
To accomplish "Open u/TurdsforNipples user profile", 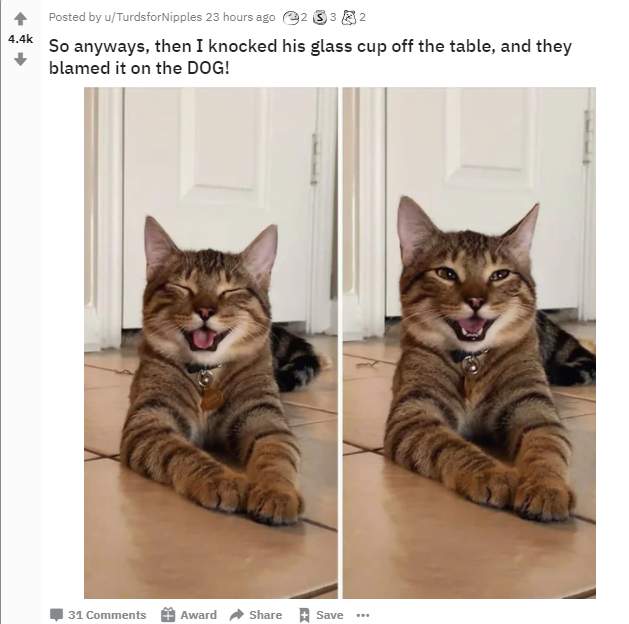I will [x=153, y=17].
